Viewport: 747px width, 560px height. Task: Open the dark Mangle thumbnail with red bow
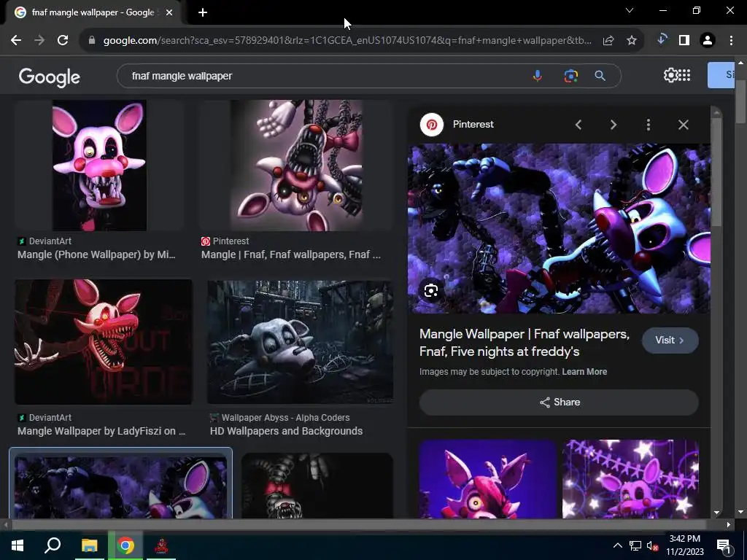point(317,486)
